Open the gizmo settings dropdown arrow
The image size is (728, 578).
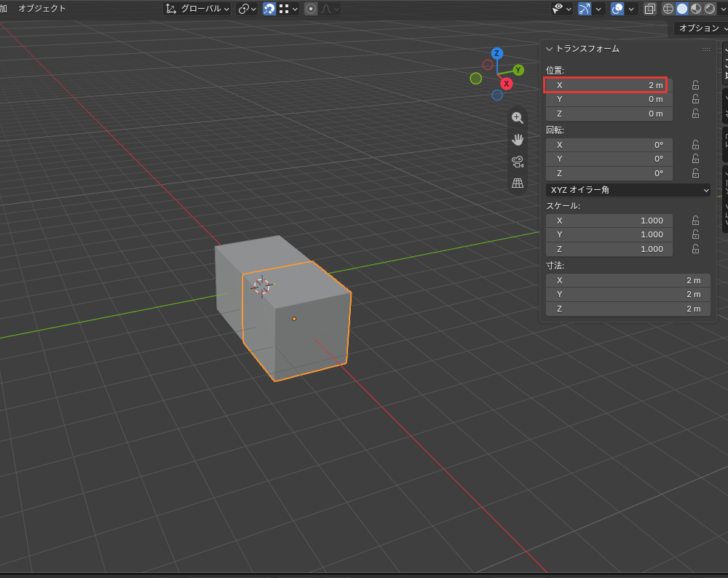point(598,9)
